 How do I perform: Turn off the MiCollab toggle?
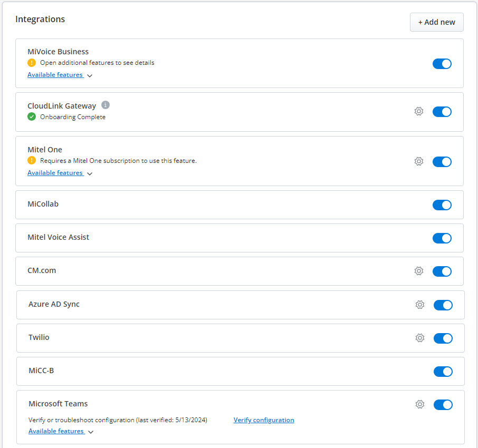pos(442,205)
